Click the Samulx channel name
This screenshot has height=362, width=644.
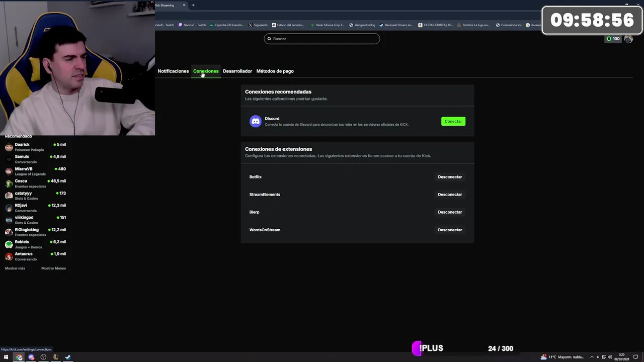click(x=22, y=156)
